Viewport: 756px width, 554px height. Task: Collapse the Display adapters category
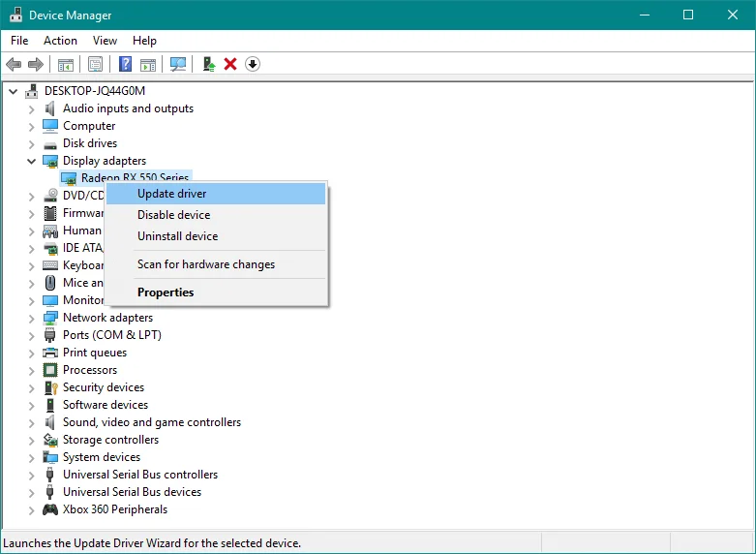[31, 161]
